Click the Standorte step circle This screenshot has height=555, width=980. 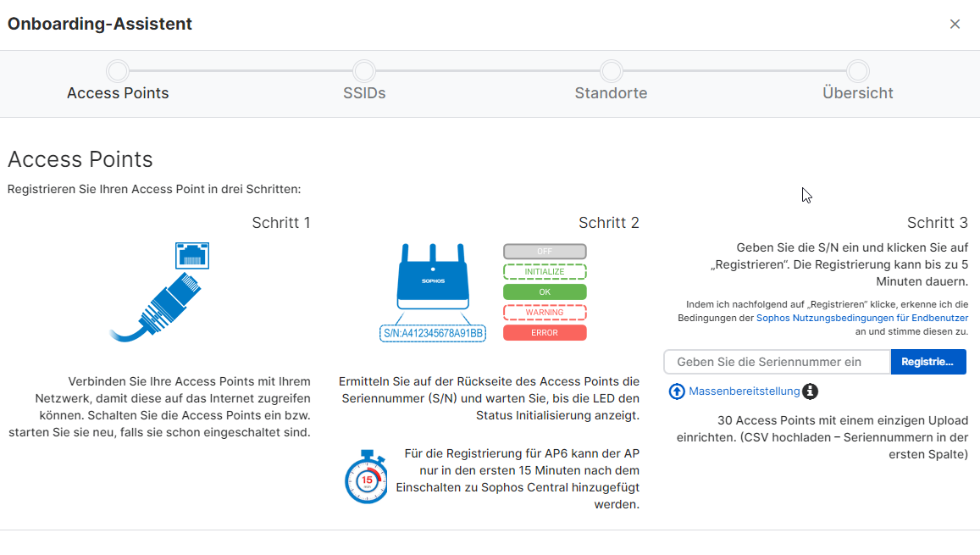(x=612, y=71)
